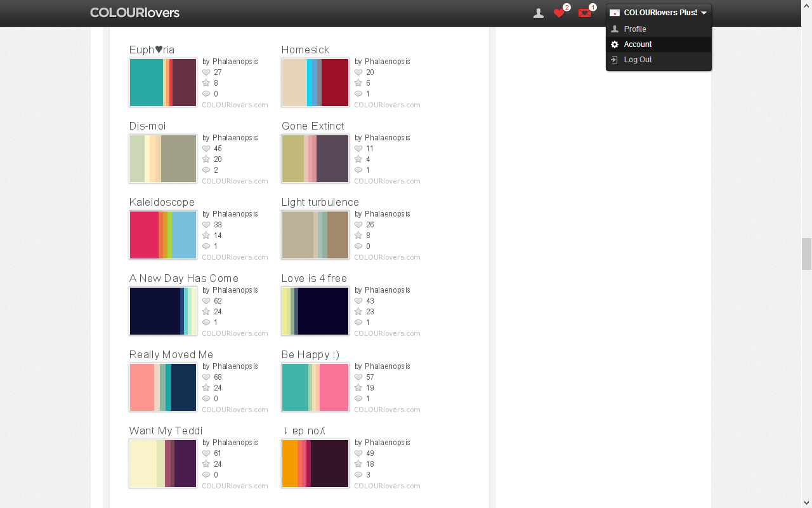
Task: Open Really Moved Me palette title
Action: [171, 354]
